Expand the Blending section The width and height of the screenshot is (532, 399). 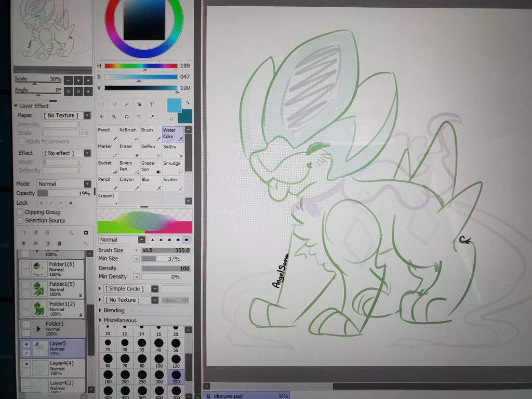pyautogui.click(x=100, y=310)
